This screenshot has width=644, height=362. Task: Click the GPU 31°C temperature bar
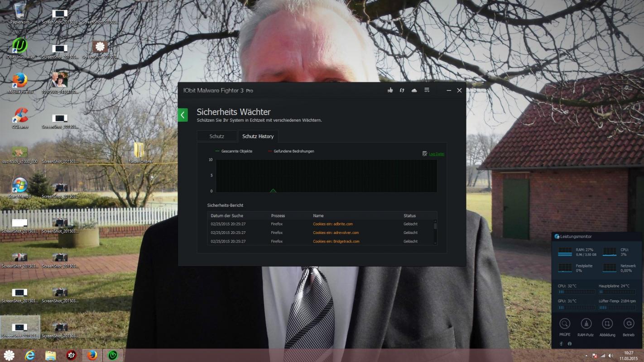[x=576, y=307]
